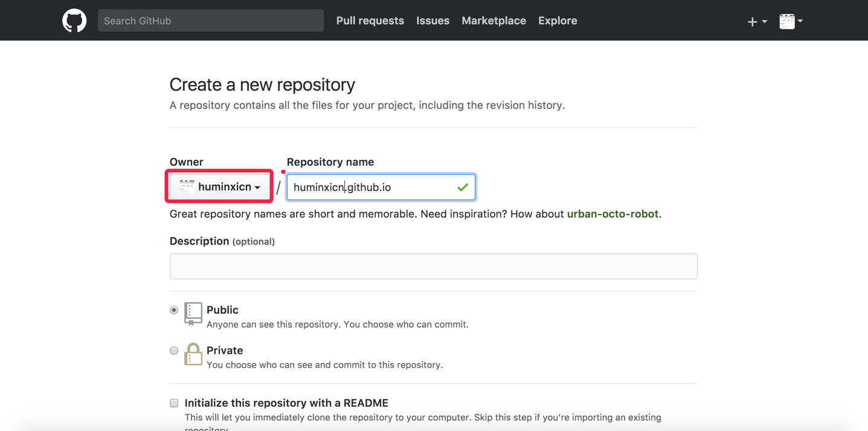Click the Public label text
This screenshot has height=431, width=868.
click(x=222, y=310)
